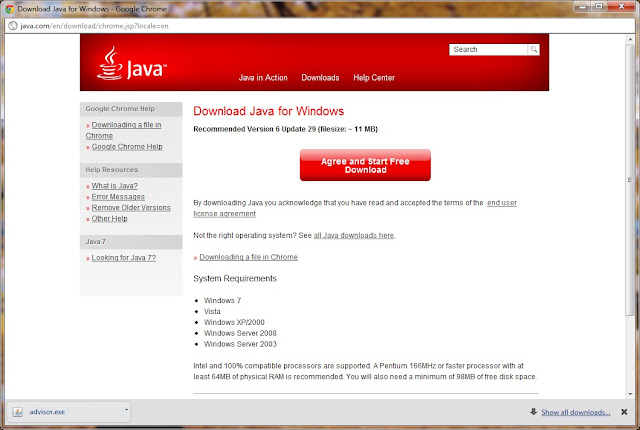Open the advisor.exe download options arrow
Image resolution: width=640 pixels, height=430 pixels.
127,410
